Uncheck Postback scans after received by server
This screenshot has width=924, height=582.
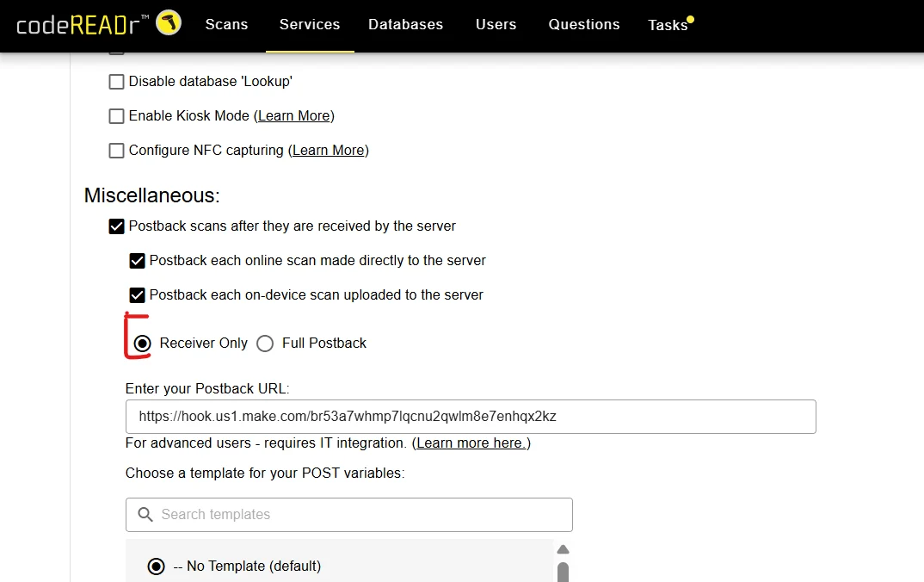(x=117, y=226)
